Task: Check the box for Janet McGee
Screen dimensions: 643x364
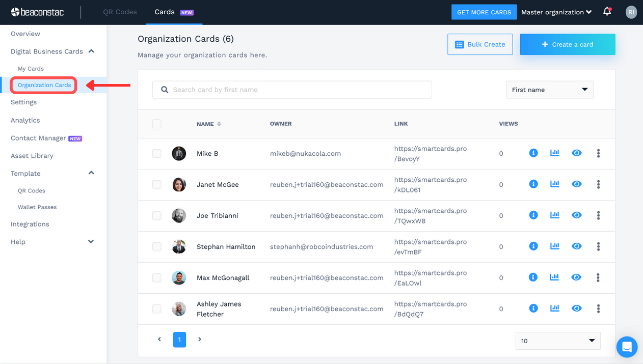Action: pyautogui.click(x=157, y=184)
